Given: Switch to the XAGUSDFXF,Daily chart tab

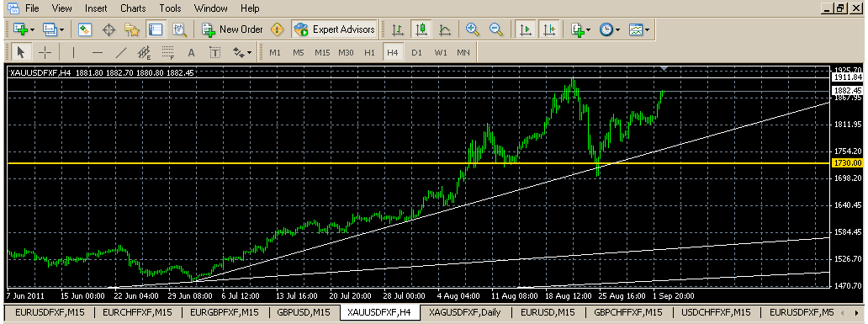Looking at the screenshot, I should 464,312.
